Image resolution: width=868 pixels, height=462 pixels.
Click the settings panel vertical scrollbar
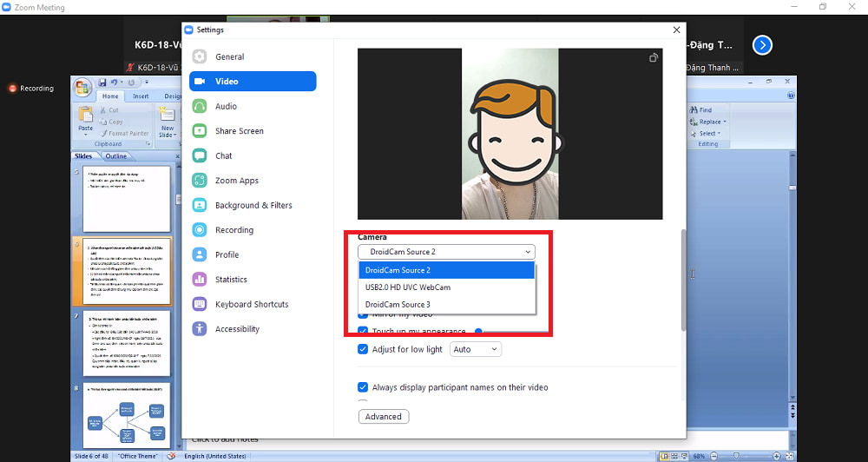click(x=683, y=280)
